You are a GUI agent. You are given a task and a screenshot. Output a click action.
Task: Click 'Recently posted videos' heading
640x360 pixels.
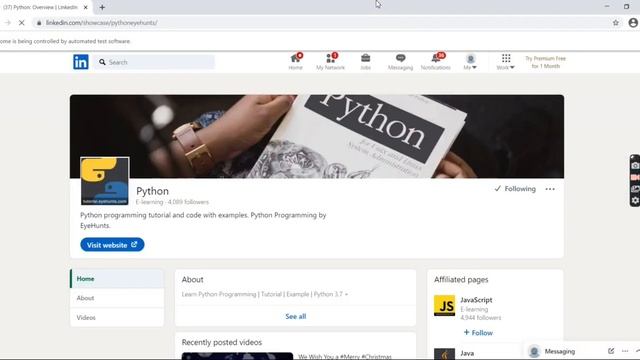[222, 342]
